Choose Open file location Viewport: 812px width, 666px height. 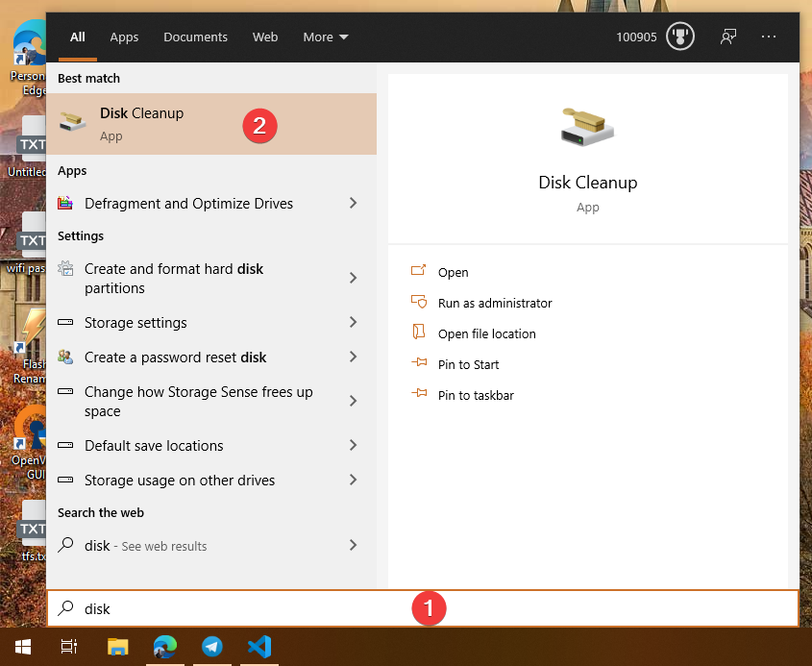tap(487, 334)
